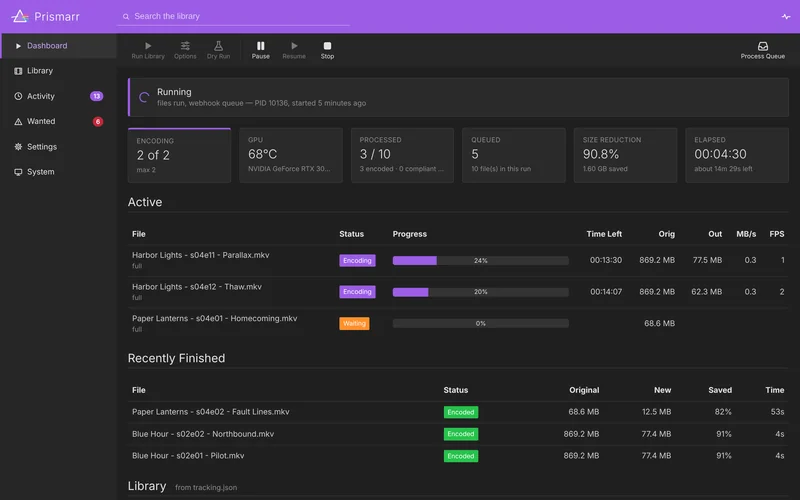This screenshot has height=500, width=800.
Task: Click the Dashboard play arrow icon
Action: pyautogui.click(x=18, y=46)
